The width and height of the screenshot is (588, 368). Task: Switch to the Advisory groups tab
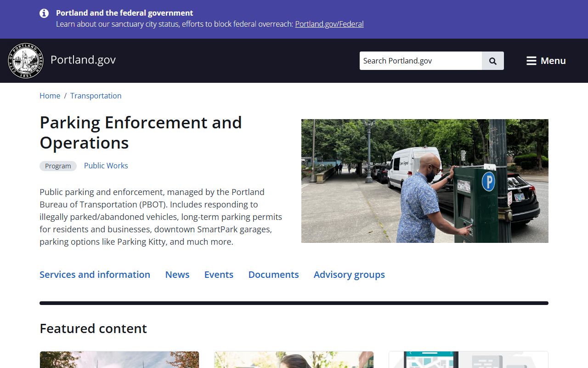(349, 275)
